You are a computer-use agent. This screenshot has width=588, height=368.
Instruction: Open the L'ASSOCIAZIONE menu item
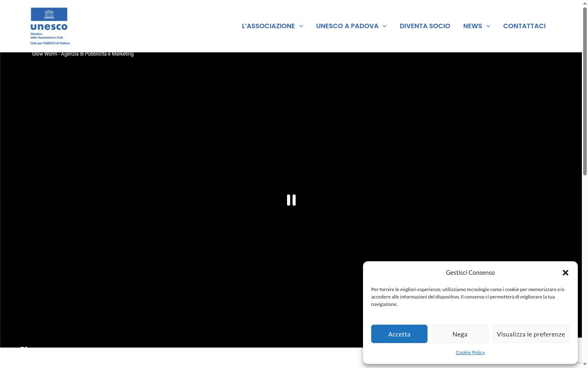[x=268, y=26]
